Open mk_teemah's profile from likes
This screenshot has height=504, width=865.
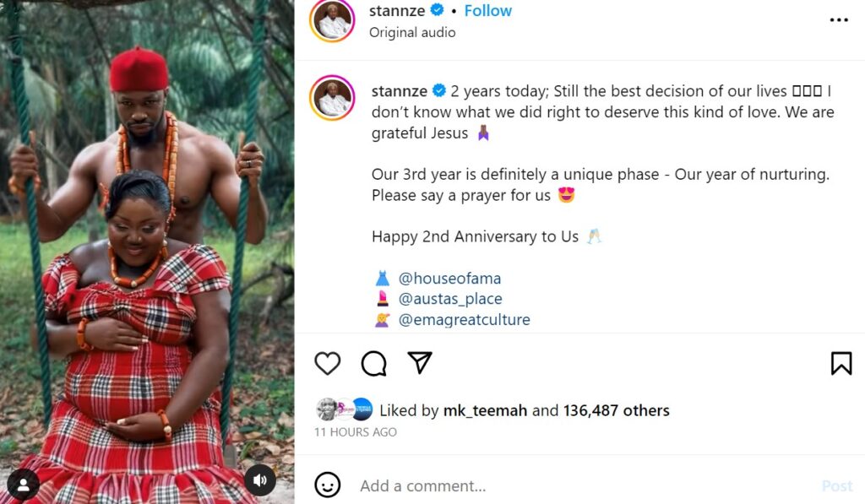tap(485, 410)
